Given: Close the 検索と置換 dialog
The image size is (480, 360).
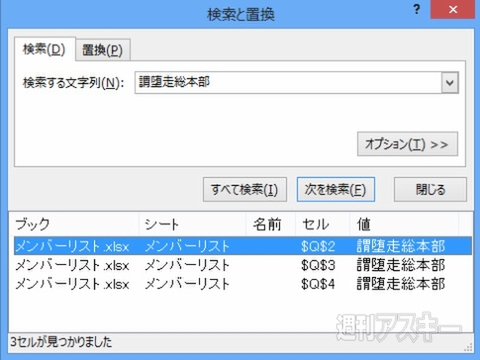Looking at the screenshot, I should tap(453, 9).
